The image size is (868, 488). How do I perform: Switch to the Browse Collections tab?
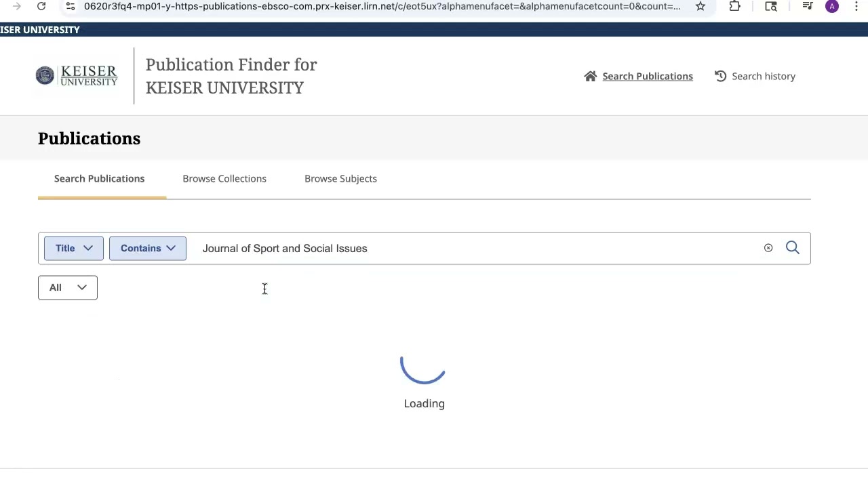point(224,178)
